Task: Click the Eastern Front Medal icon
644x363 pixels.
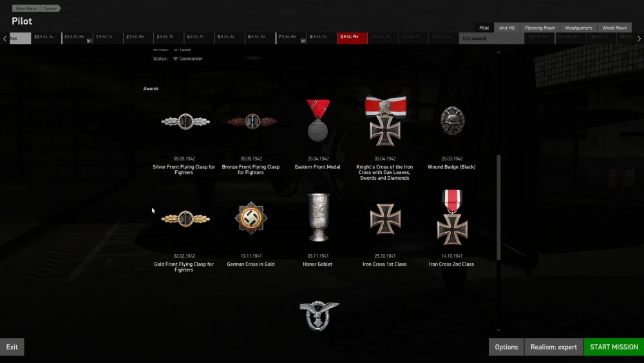Action: (x=318, y=120)
